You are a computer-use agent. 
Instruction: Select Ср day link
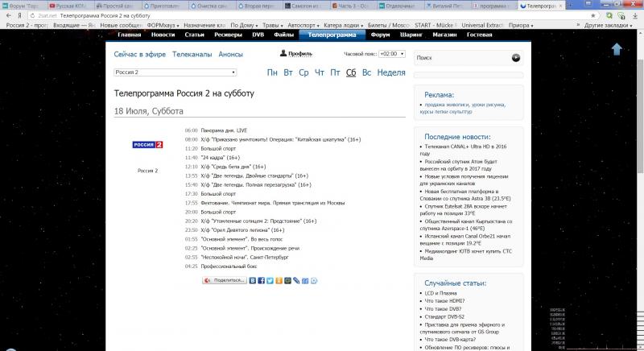click(303, 72)
